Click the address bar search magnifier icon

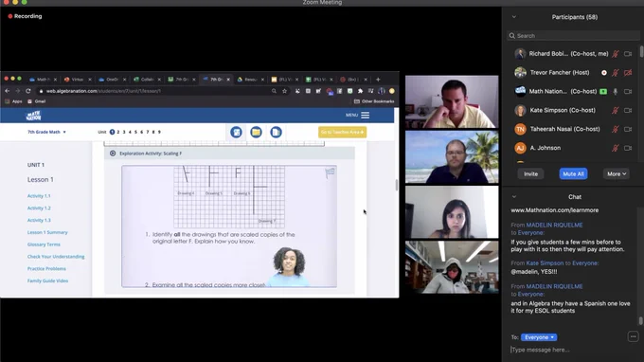(274, 91)
